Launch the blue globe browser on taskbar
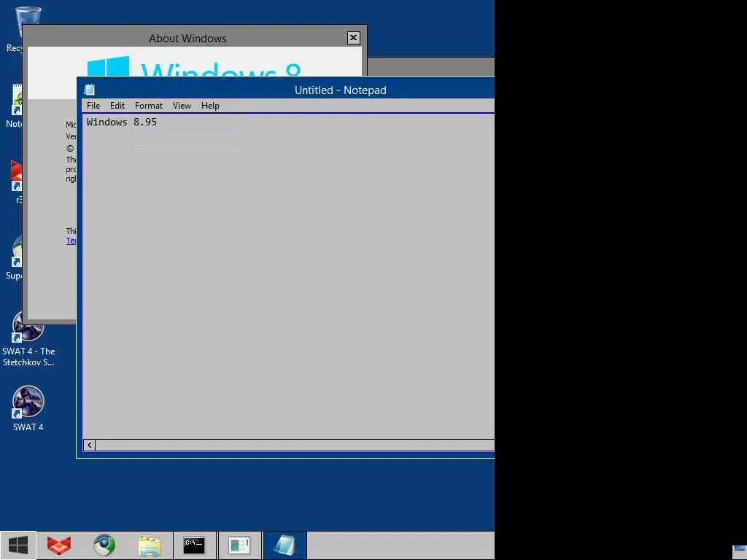This screenshot has height=560, width=747. tap(104, 545)
